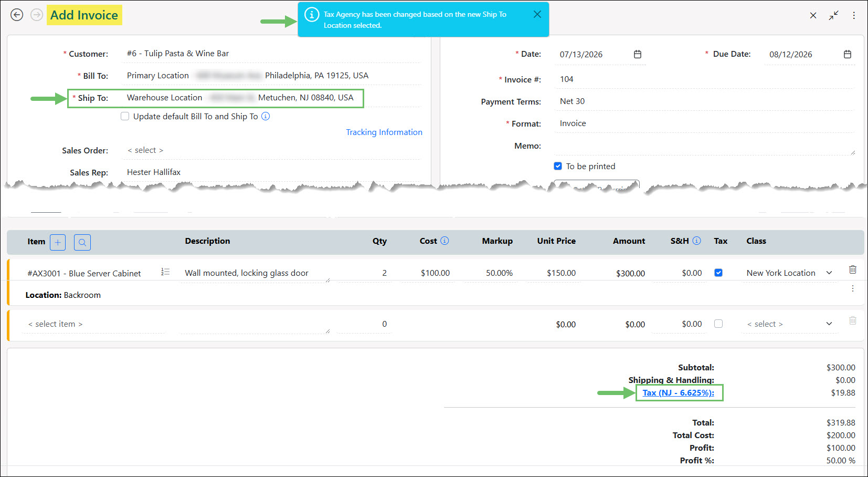Go back with the left arrow icon
This screenshot has width=868, height=477.
(17, 15)
